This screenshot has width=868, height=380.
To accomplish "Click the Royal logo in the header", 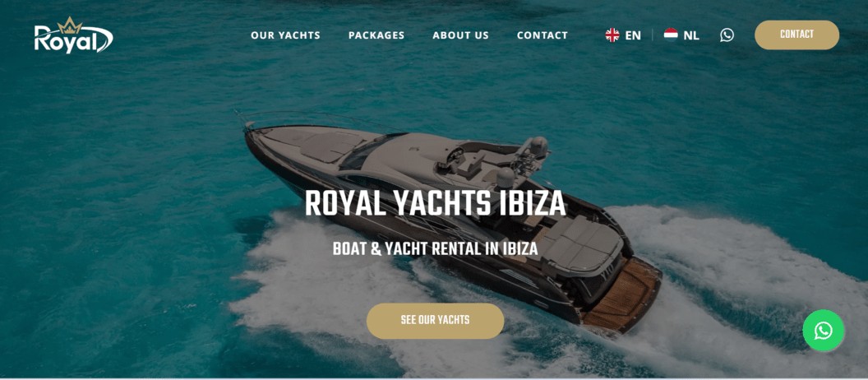I will pos(73,35).
